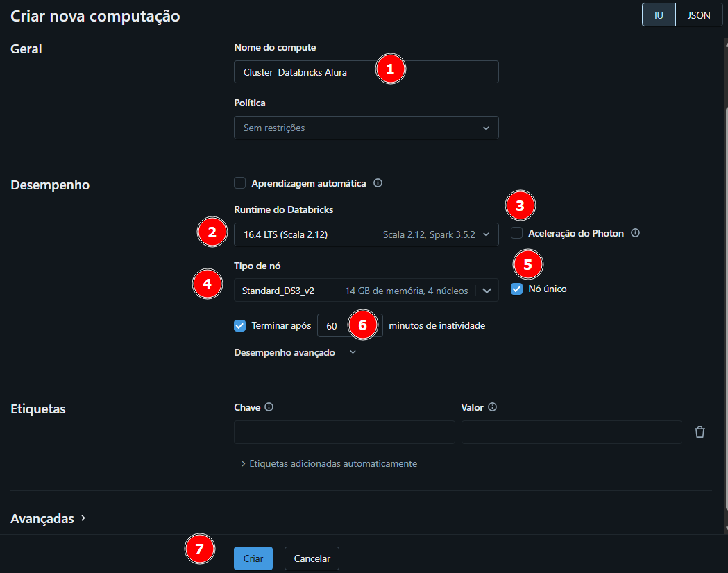This screenshot has height=573, width=728.
Task: Click 'Runtime do Databricks' label
Action: pyautogui.click(x=284, y=209)
